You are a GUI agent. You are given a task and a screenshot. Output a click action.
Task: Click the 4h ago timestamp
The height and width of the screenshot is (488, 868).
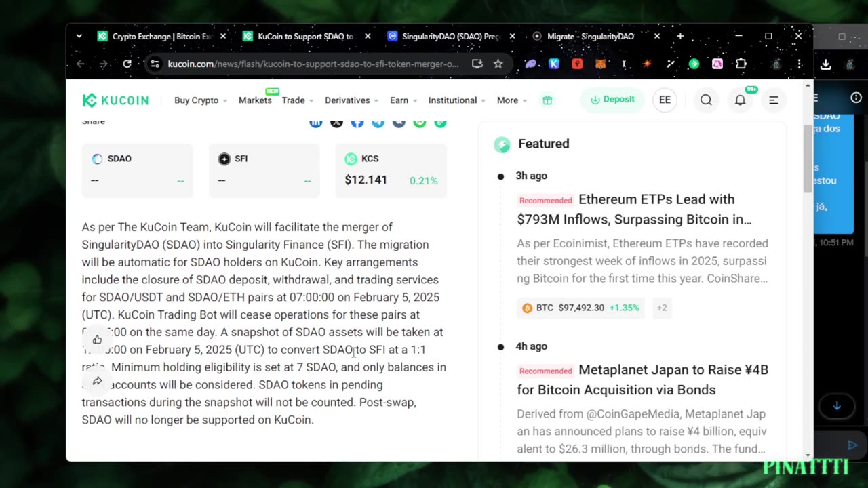pos(531,346)
